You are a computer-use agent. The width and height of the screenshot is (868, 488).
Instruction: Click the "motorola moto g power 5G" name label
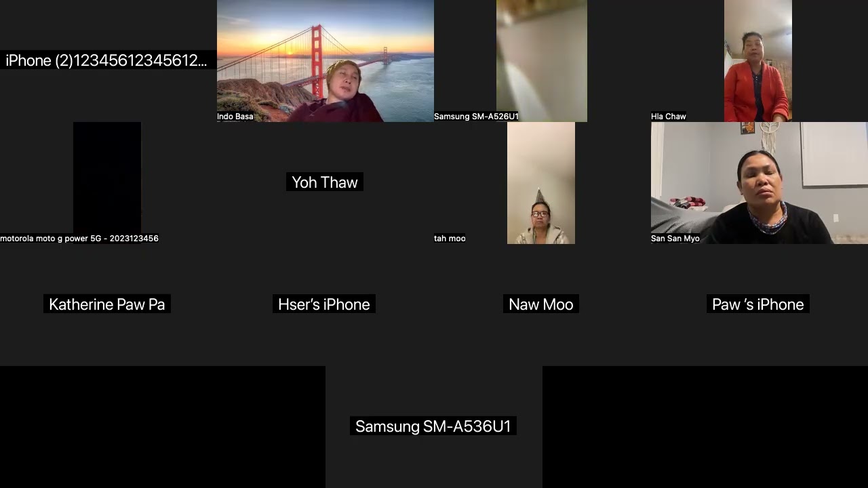79,239
